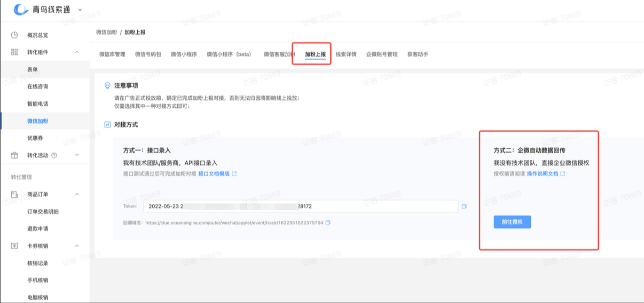Click the 转化组件 grid icon
The image size is (644, 303).
point(14,52)
